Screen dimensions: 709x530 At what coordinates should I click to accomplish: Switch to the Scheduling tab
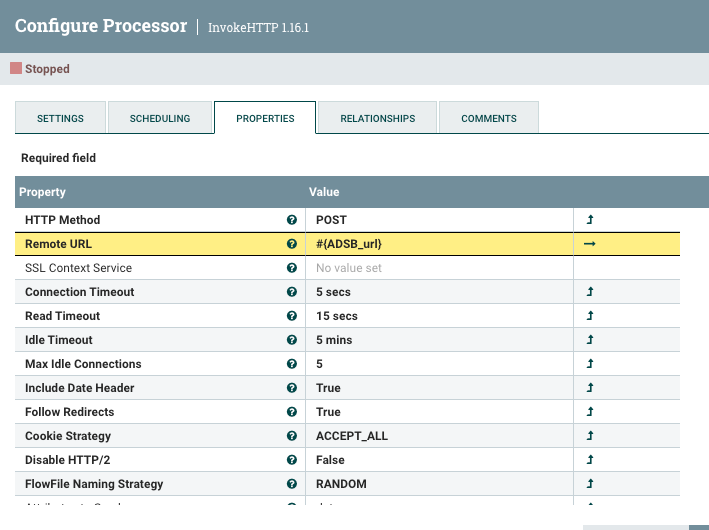[x=160, y=118]
